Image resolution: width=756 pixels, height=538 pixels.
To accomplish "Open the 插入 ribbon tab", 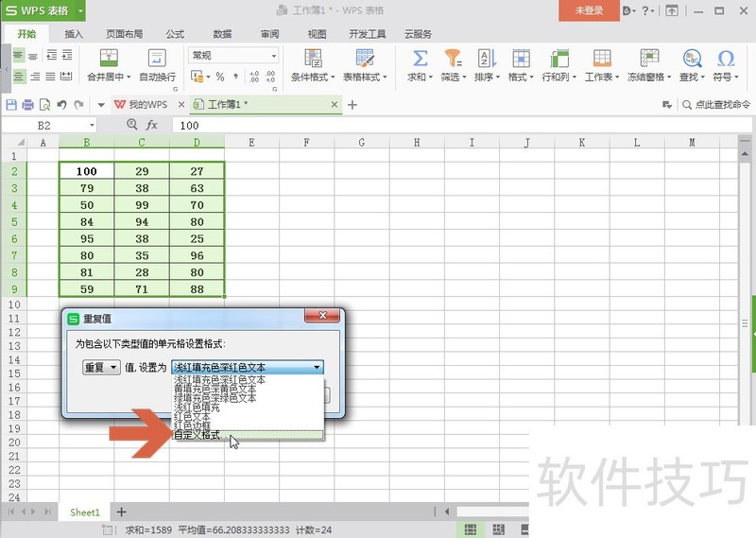I will tap(74, 34).
